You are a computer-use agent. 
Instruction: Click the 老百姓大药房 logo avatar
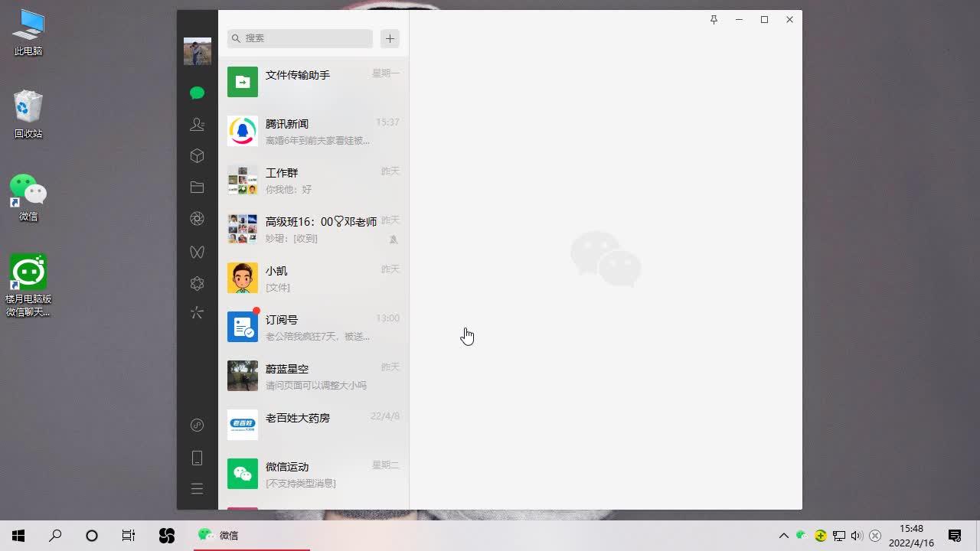tap(243, 425)
